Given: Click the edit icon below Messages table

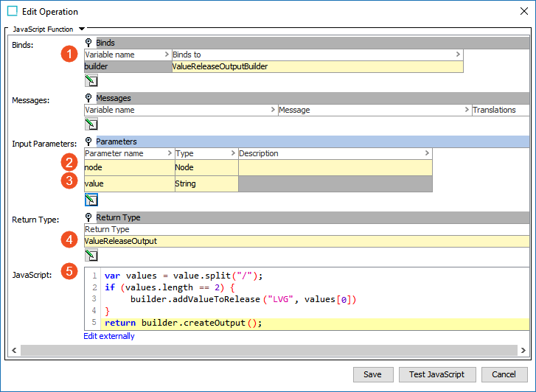Looking at the screenshot, I should click(91, 124).
